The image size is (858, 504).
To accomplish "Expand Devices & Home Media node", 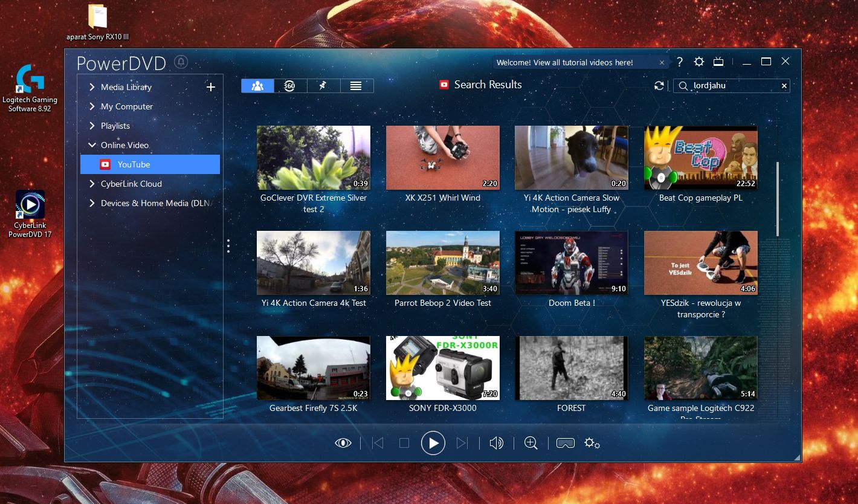I will pos(92,203).
